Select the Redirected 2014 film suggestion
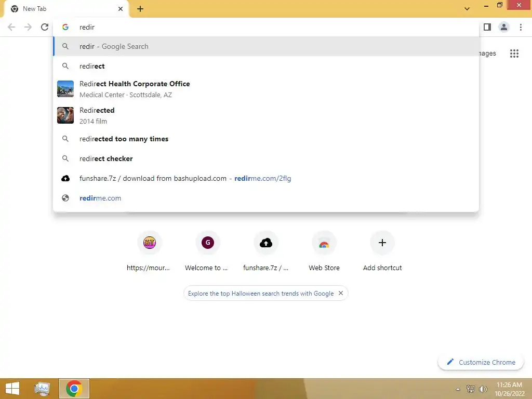532x399 pixels. (x=266, y=115)
